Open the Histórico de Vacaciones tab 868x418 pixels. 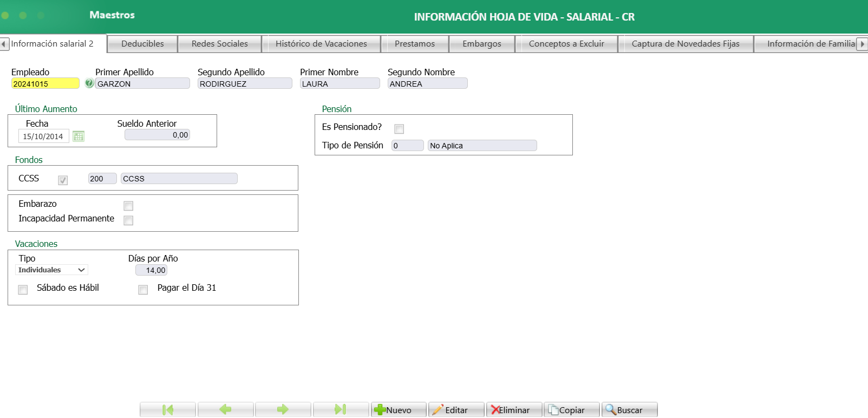[x=321, y=44]
